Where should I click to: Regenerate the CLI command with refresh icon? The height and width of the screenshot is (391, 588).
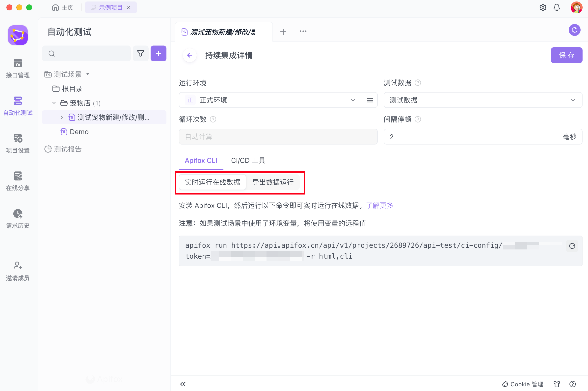(x=572, y=246)
